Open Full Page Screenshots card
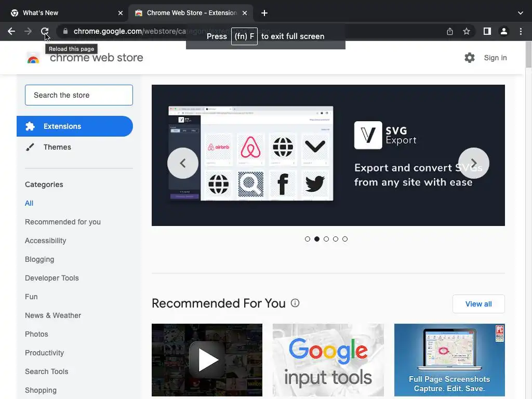This screenshot has width=532, height=399. coord(449,360)
